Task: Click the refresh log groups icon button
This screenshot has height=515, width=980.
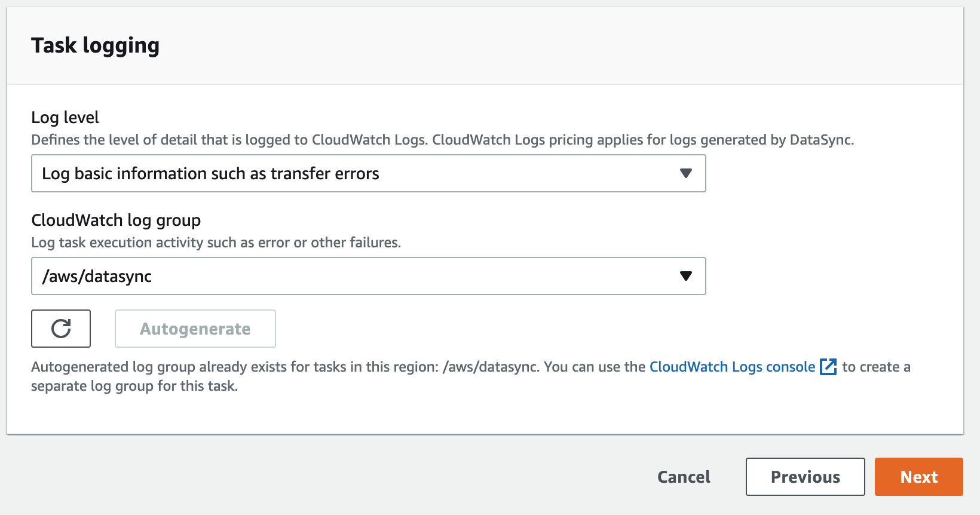Action: (x=61, y=329)
